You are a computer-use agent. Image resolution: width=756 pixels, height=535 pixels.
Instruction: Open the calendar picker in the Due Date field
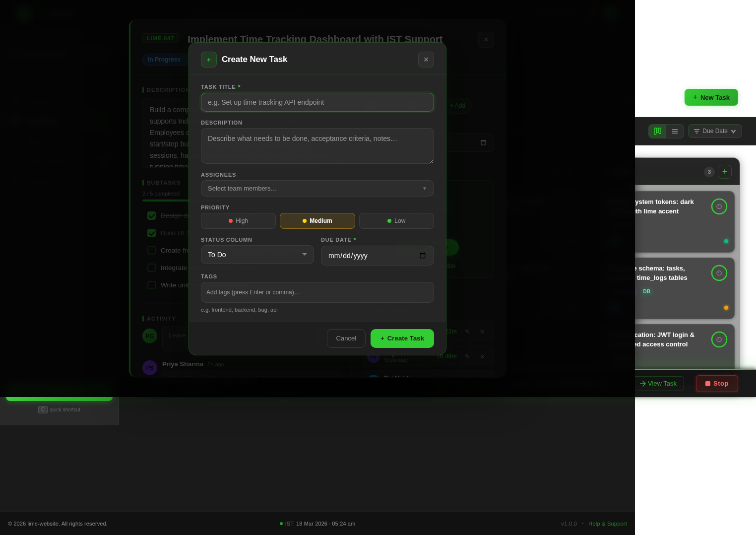pos(423,256)
